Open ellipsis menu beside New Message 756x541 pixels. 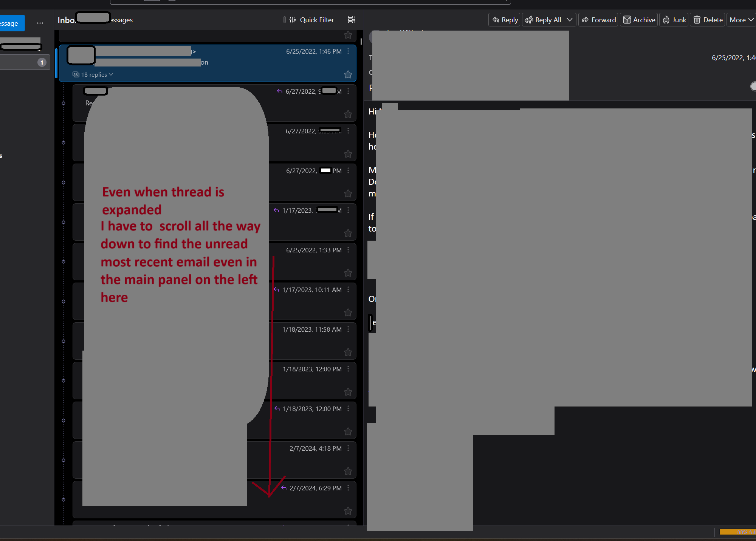[40, 23]
